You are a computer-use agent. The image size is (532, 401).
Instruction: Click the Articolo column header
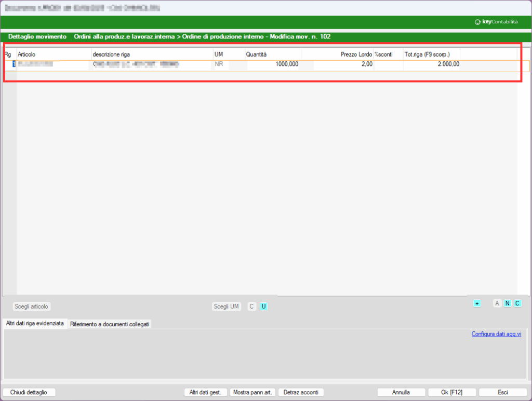(x=52, y=55)
